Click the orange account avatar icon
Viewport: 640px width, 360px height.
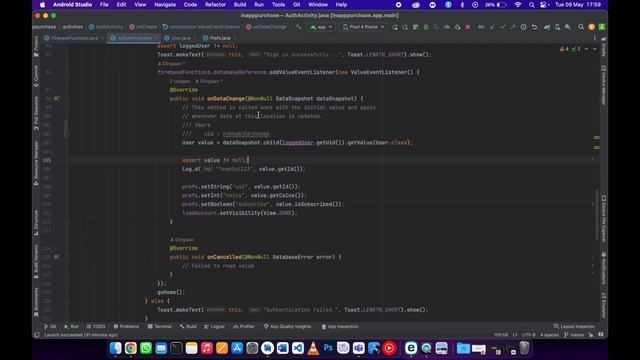pyautogui.click(x=591, y=27)
